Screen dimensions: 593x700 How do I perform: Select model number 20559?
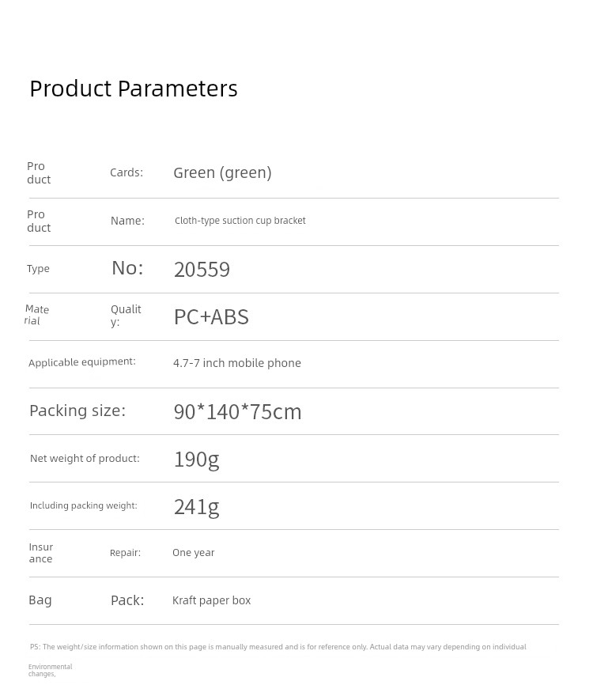[x=202, y=269]
